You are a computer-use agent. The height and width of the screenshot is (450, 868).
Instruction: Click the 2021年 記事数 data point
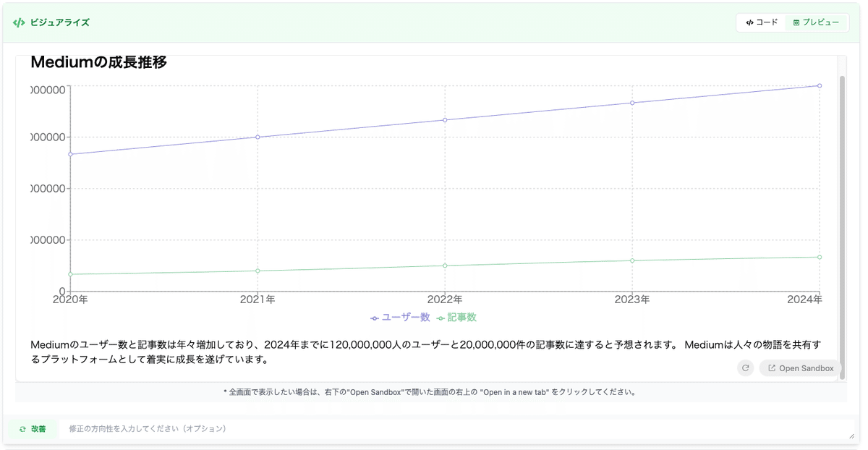(258, 271)
